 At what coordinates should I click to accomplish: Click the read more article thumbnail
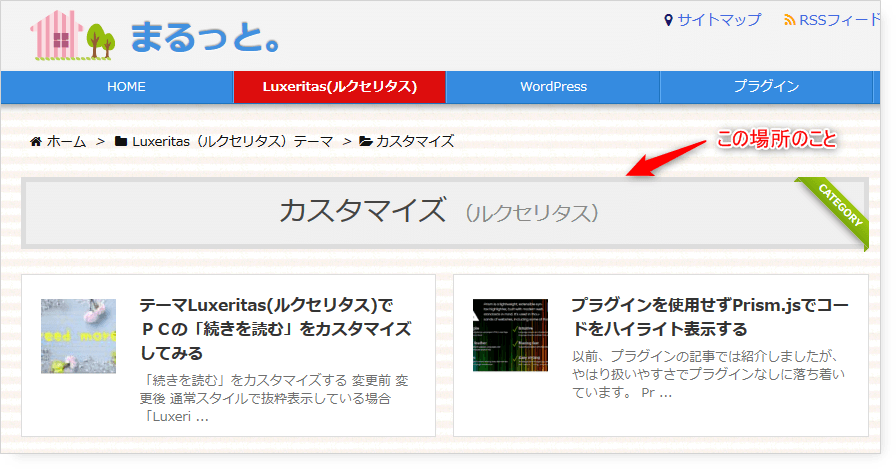point(78,336)
